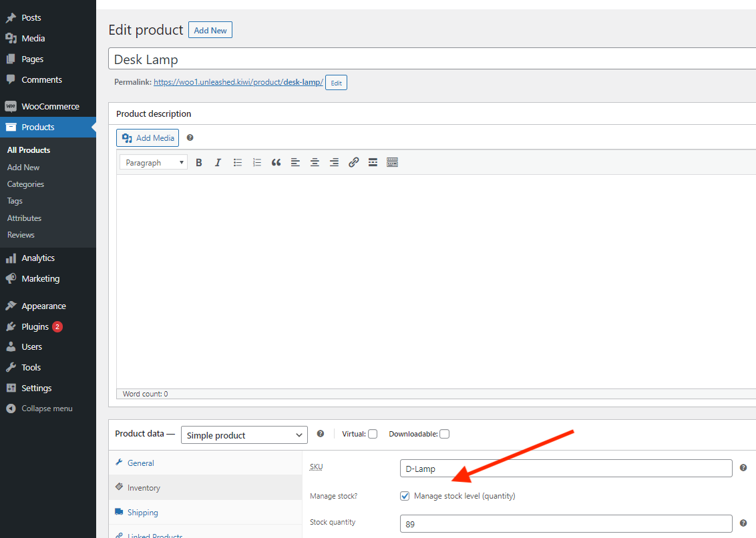Center align text in editor

point(315,162)
